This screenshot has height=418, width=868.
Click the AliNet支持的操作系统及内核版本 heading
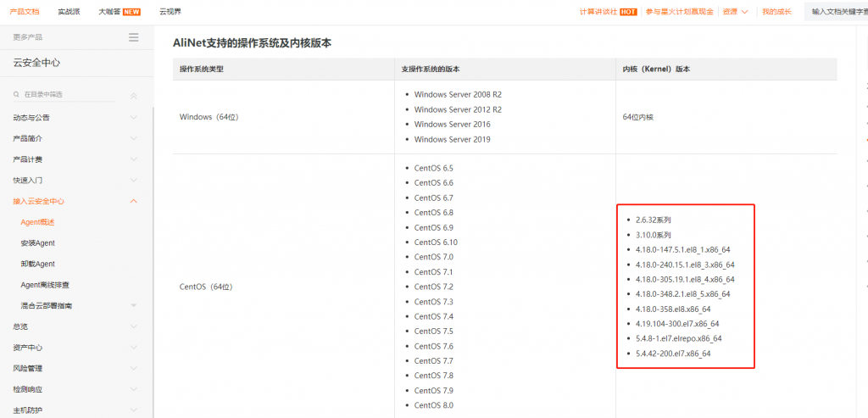(252, 43)
